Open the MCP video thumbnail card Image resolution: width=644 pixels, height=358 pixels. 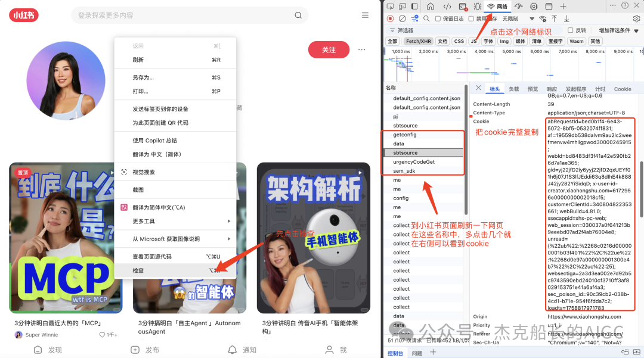pyautogui.click(x=66, y=238)
